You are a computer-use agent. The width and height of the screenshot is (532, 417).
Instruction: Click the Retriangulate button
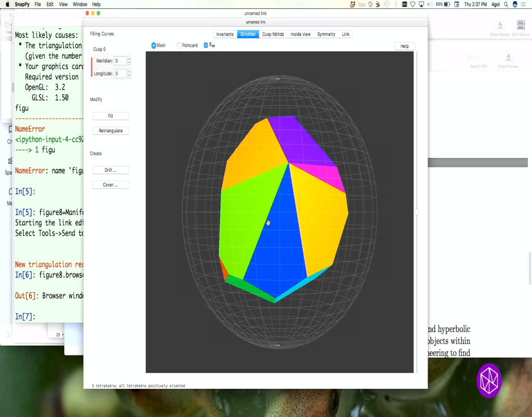click(110, 130)
